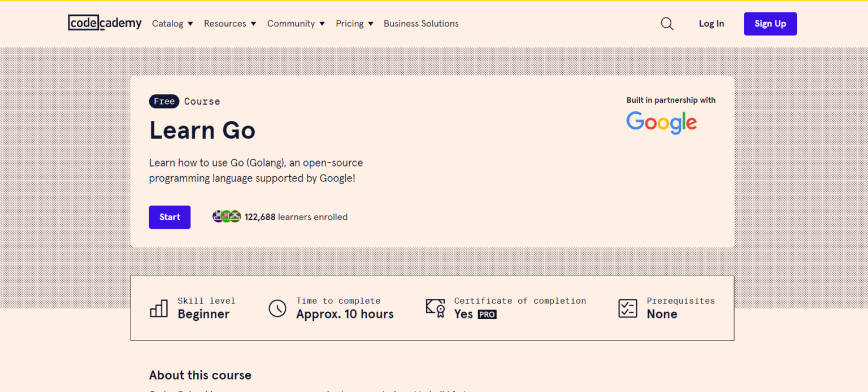The width and height of the screenshot is (868, 392).
Task: Click the PRO badge beside Yes
Action: point(487,315)
